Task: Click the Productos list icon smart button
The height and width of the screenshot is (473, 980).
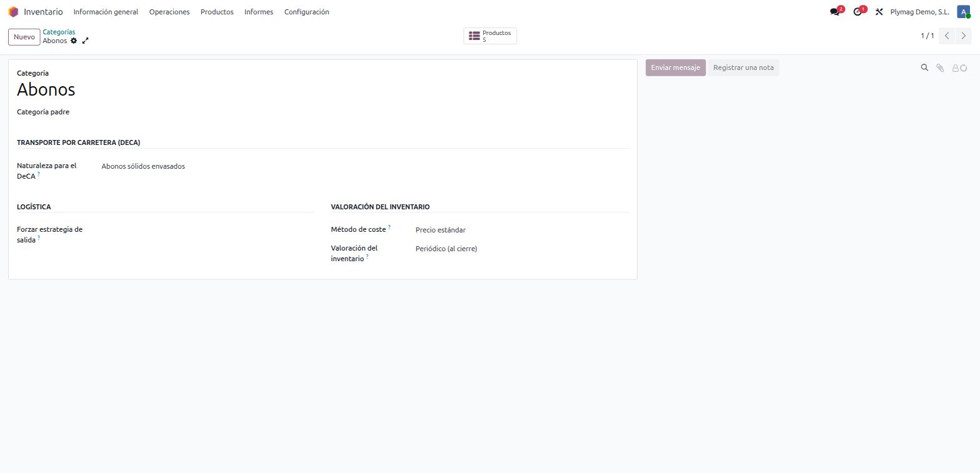Action: tap(490, 36)
